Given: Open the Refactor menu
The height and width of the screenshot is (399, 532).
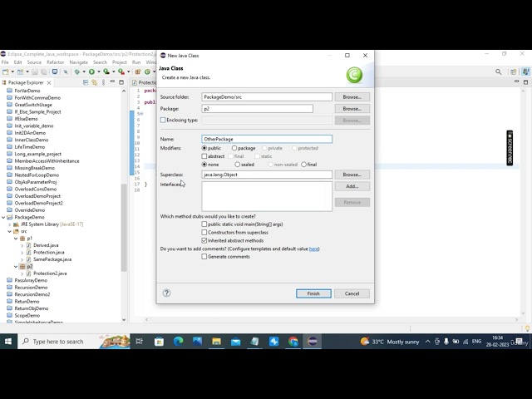Looking at the screenshot, I should [56, 62].
